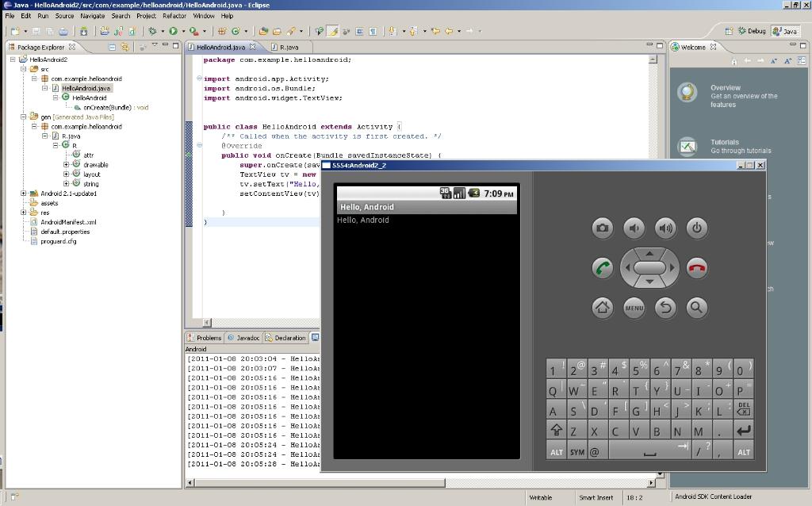Toggle Mark Occurrences highlighter icon
The width and height of the screenshot is (812, 506).
332,31
